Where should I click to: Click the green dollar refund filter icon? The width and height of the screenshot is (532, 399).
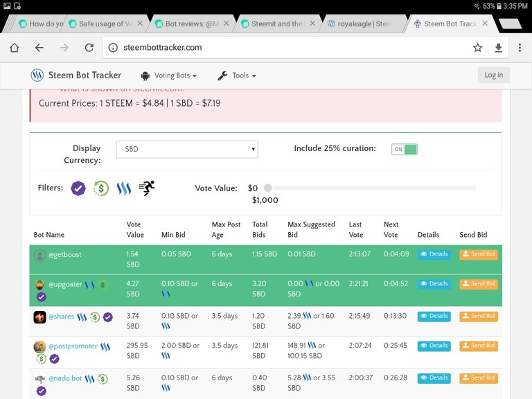point(101,188)
